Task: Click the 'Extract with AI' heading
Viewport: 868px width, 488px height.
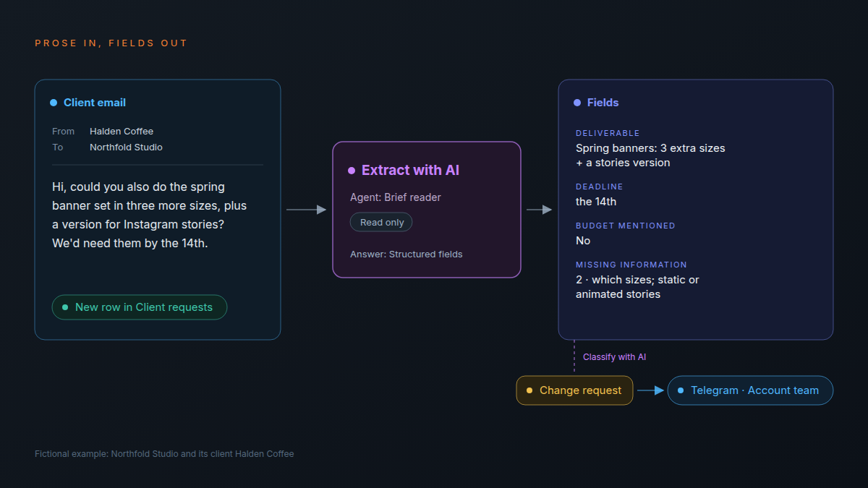Action: click(x=410, y=171)
